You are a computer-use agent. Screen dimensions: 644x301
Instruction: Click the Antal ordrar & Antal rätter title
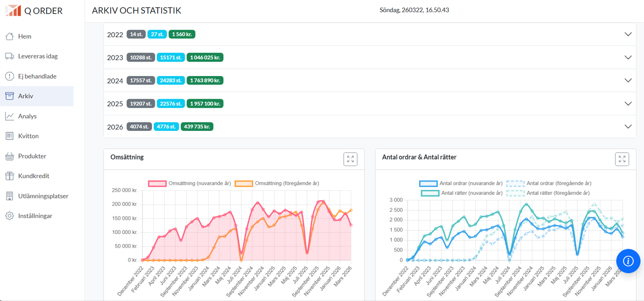tap(420, 157)
